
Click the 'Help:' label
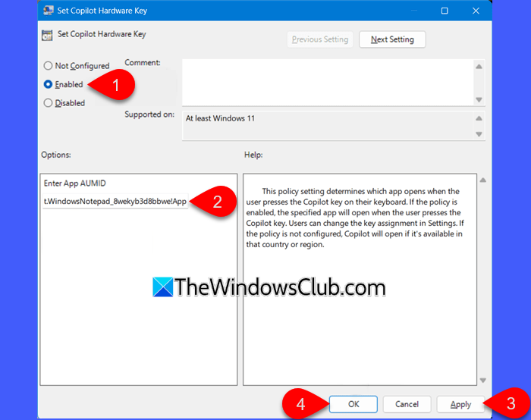[253, 155]
